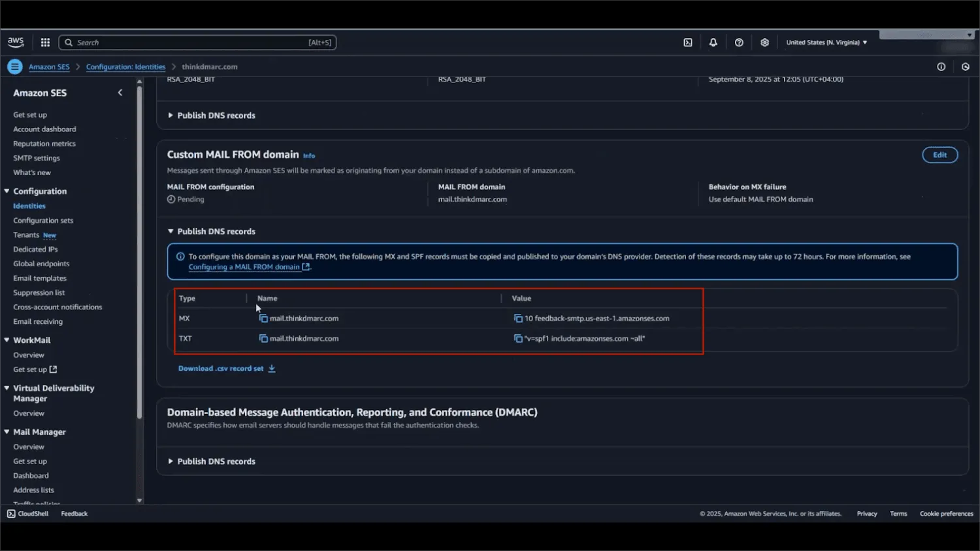Copy the MX value feedback-smtp.us-east-1.amazonses.com

(x=518, y=319)
